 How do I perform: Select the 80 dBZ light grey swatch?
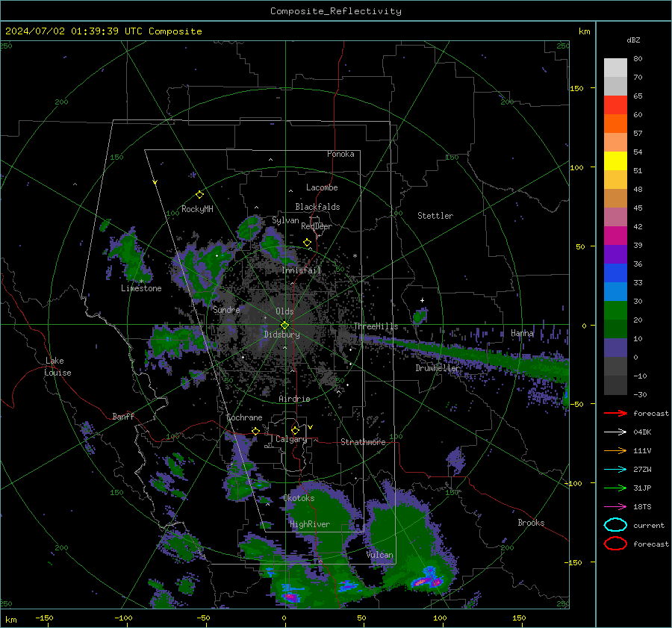coord(615,67)
